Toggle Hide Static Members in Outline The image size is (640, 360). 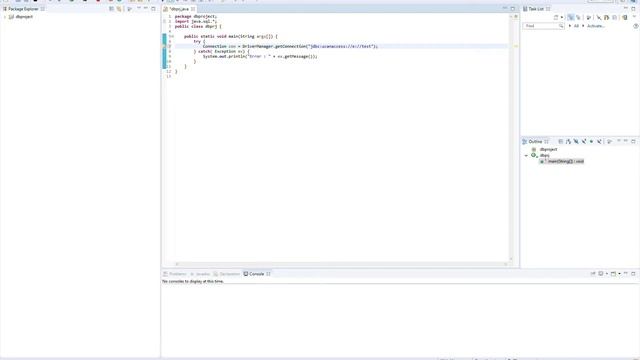(x=584, y=142)
